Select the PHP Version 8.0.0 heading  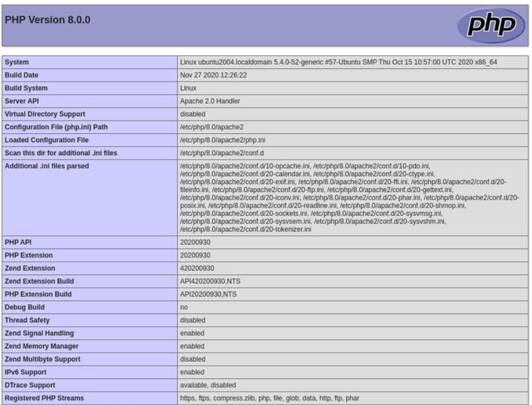[x=47, y=20]
